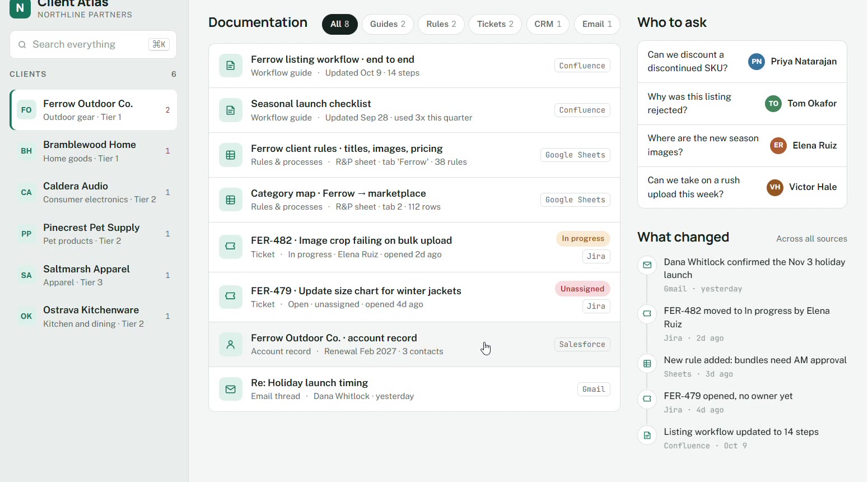The height and width of the screenshot is (482, 868).
Task: Click the account record person icon
Action: 231,345
